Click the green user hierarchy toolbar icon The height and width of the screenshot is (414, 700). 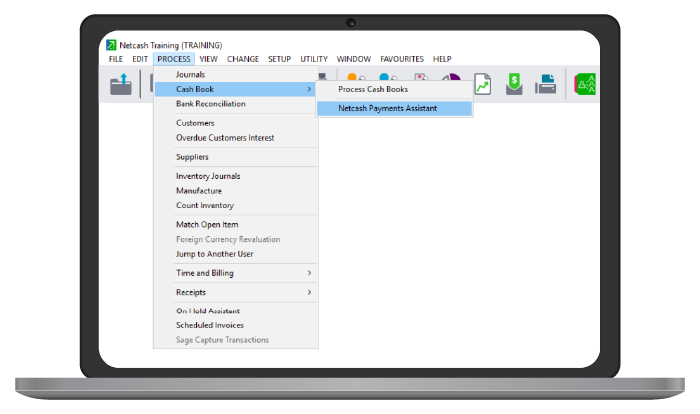[x=585, y=84]
